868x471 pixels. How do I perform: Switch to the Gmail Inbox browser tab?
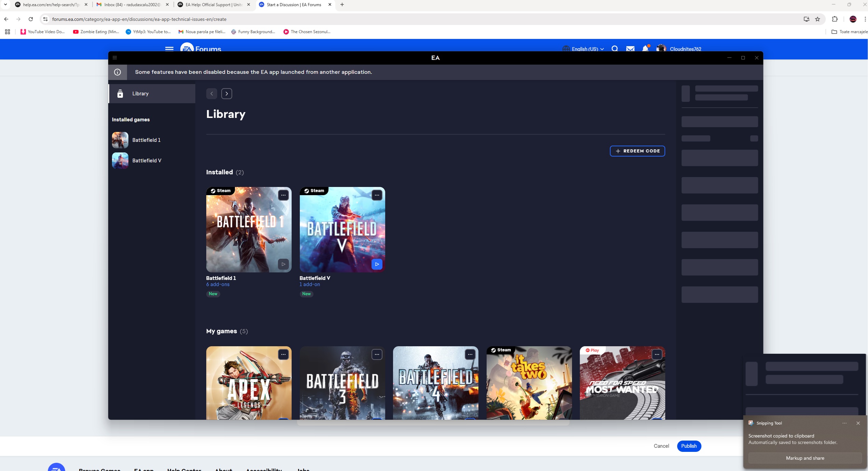(132, 5)
